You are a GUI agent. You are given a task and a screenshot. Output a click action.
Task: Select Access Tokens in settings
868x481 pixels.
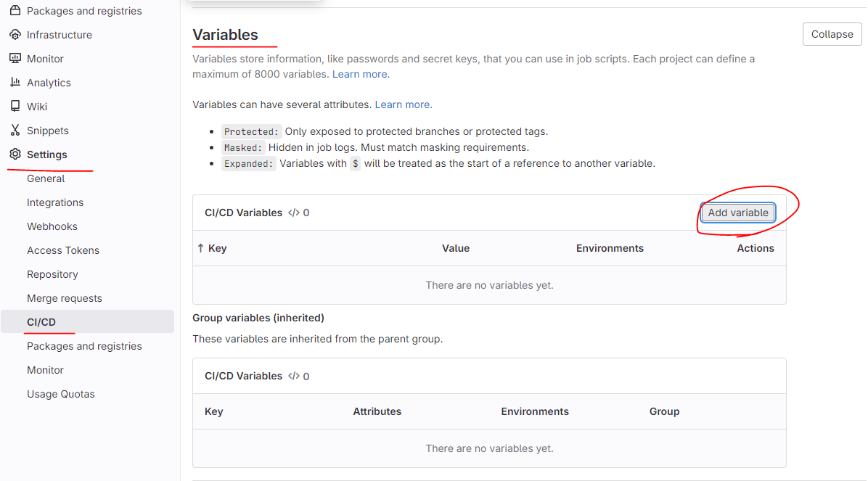pos(63,250)
